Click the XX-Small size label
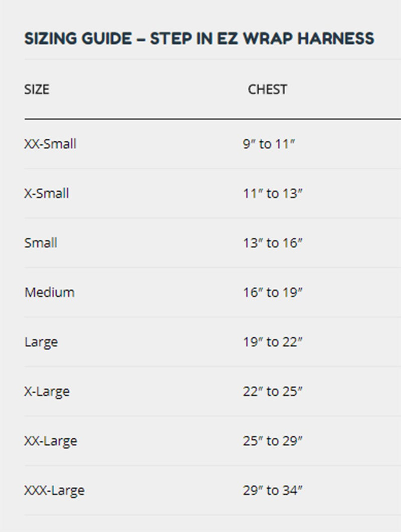 (x=50, y=144)
